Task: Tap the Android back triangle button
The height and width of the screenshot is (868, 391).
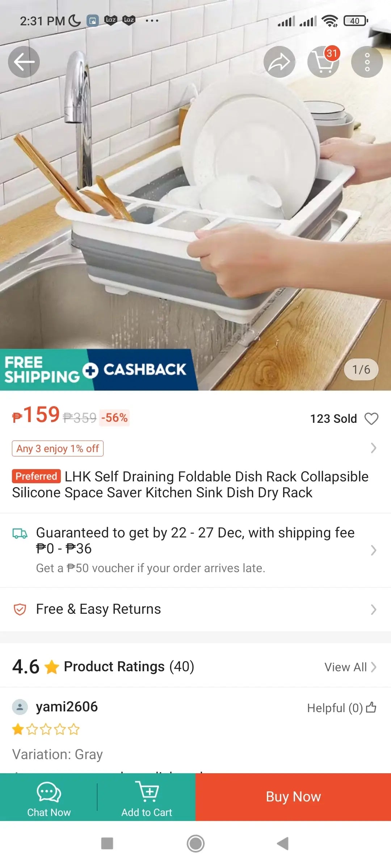Action: 283,844
